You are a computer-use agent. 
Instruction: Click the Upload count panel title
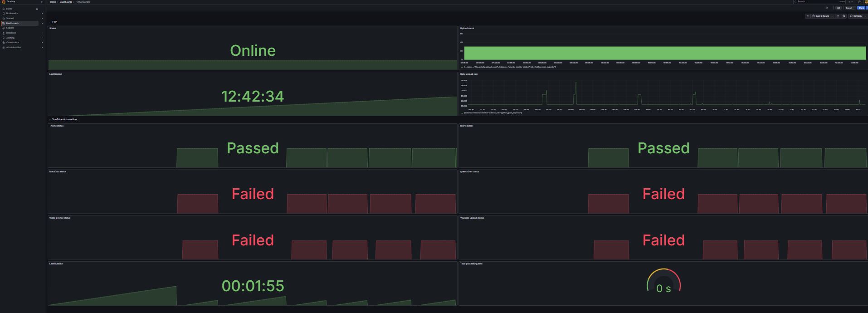(x=467, y=28)
